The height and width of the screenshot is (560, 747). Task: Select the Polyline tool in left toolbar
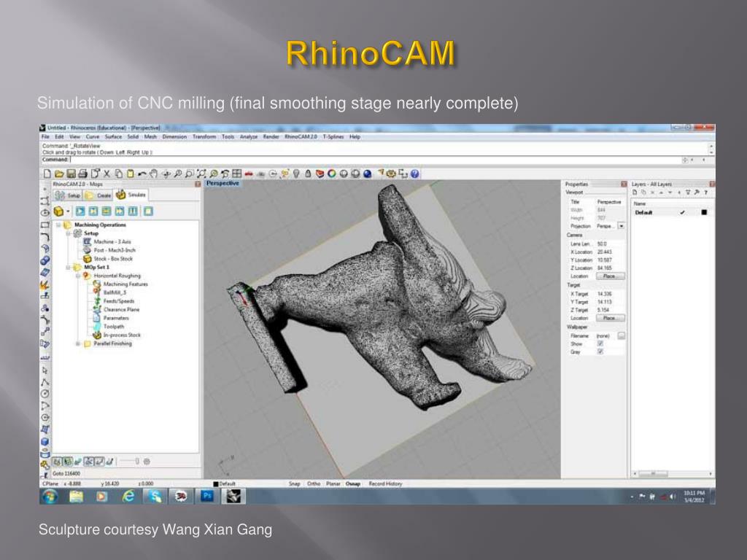tap(44, 382)
